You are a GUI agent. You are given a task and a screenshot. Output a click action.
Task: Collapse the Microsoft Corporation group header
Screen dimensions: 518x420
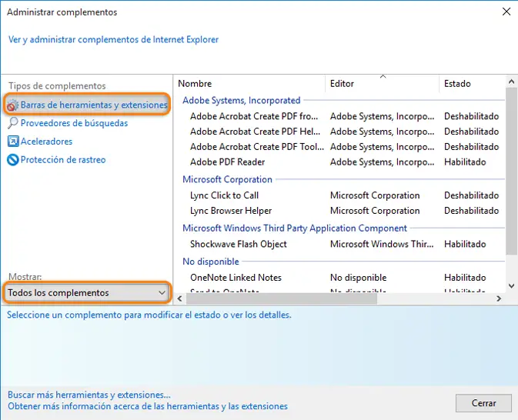tap(227, 180)
